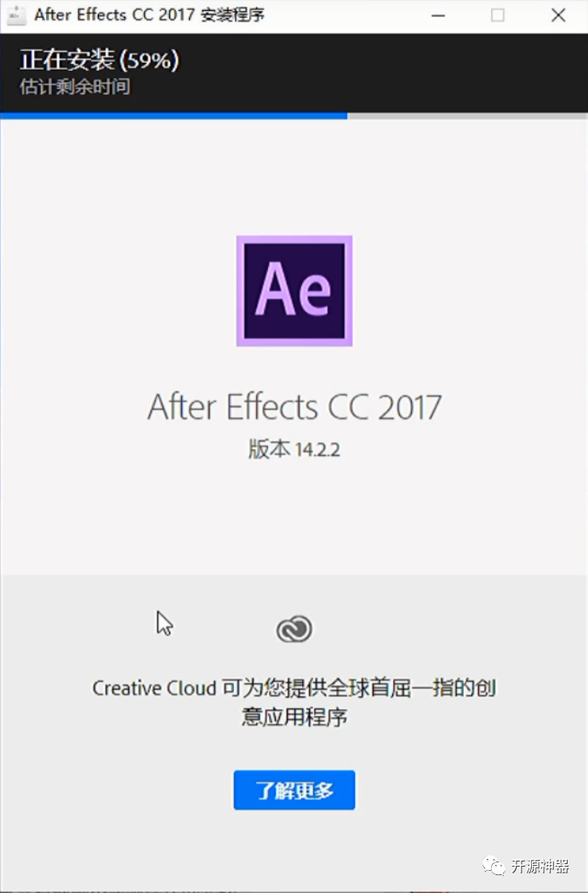Click the 59% percentage value

tap(150, 60)
